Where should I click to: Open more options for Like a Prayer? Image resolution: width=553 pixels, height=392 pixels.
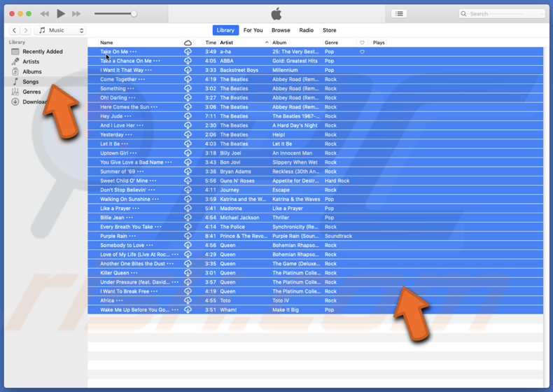tap(136, 209)
